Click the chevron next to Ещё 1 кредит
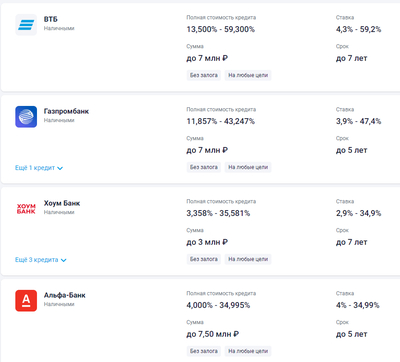The image size is (400, 362). 60,168
